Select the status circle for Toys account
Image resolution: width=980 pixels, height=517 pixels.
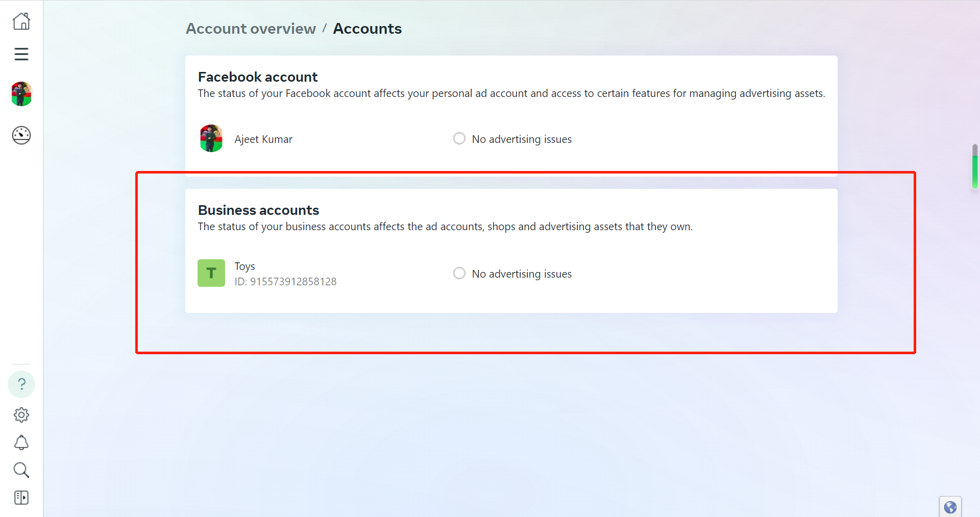pyautogui.click(x=459, y=273)
